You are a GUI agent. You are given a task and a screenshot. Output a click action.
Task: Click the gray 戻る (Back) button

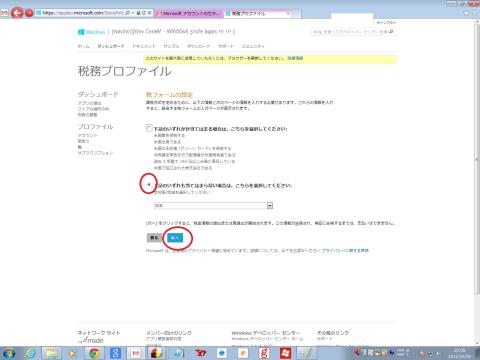click(x=154, y=238)
